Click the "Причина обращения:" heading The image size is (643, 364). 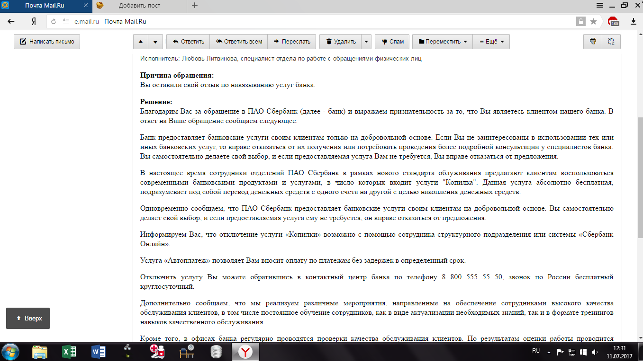coord(177,75)
